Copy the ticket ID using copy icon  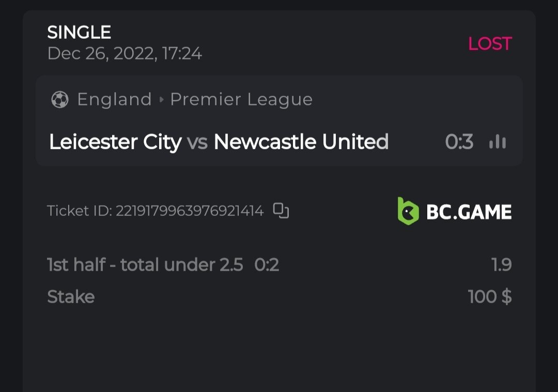coord(281,211)
